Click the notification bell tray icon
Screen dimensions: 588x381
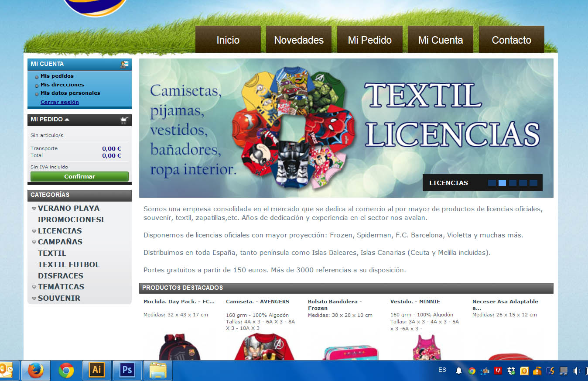[459, 371]
